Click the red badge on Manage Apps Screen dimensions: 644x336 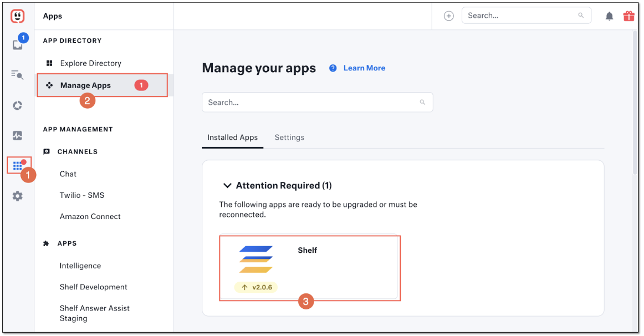click(x=141, y=85)
